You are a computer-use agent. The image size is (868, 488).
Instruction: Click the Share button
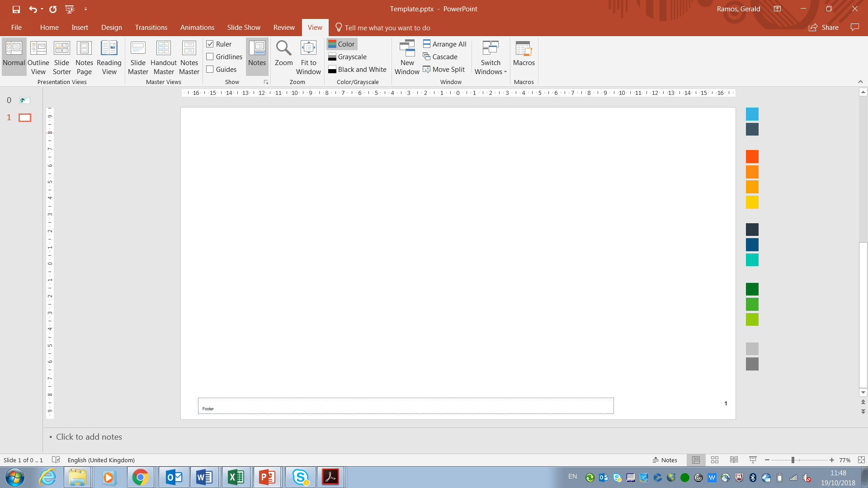coord(824,28)
